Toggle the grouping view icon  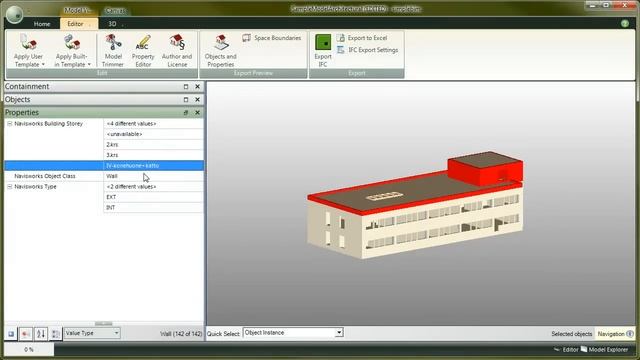56,334
